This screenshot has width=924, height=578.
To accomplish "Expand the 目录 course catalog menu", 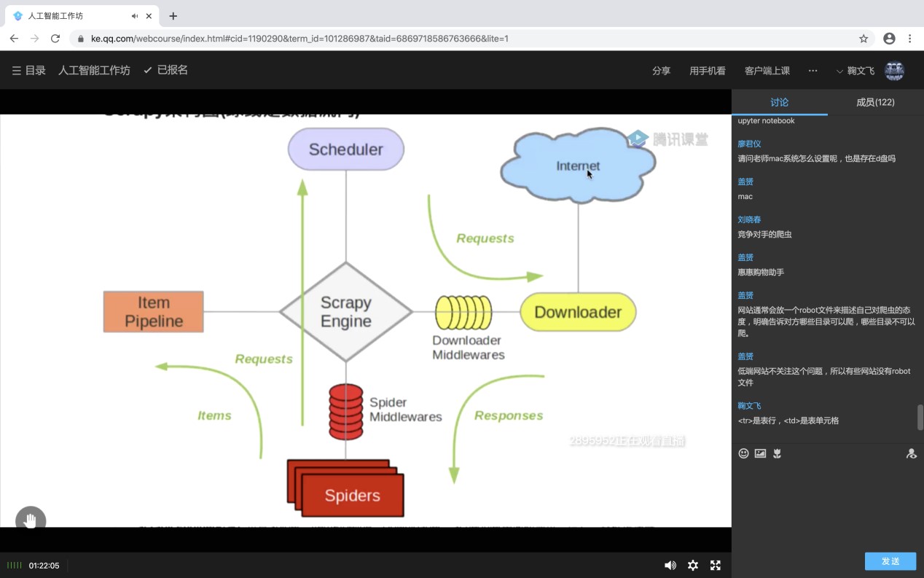I will pos(28,71).
